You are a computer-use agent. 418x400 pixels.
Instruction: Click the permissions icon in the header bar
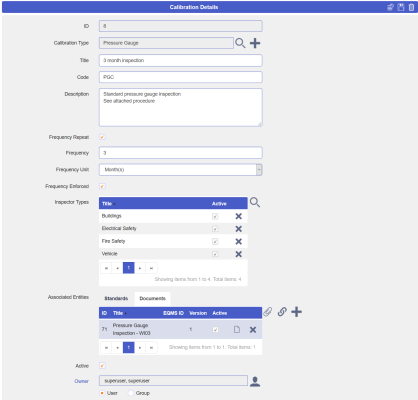[390, 7]
